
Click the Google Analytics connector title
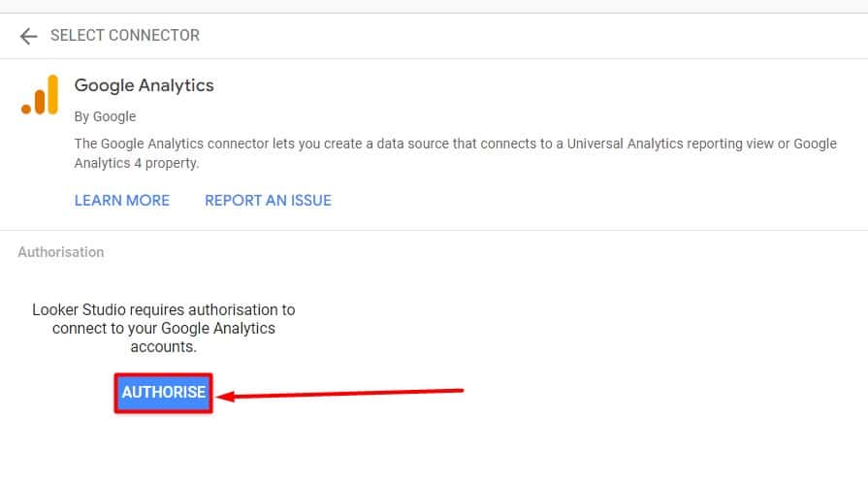[x=144, y=85]
